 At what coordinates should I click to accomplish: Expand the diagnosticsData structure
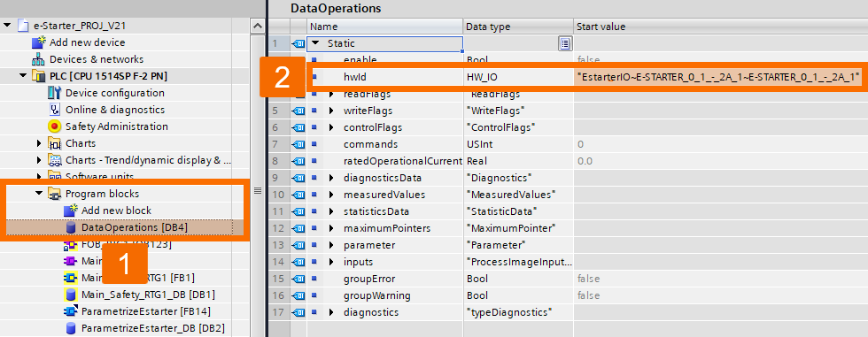pyautogui.click(x=331, y=178)
